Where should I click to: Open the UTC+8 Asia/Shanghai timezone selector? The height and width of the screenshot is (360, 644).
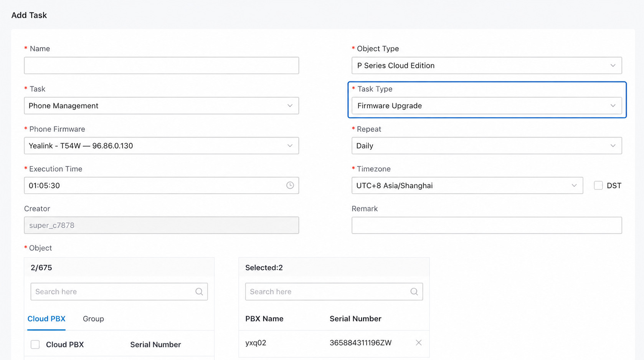tap(467, 185)
